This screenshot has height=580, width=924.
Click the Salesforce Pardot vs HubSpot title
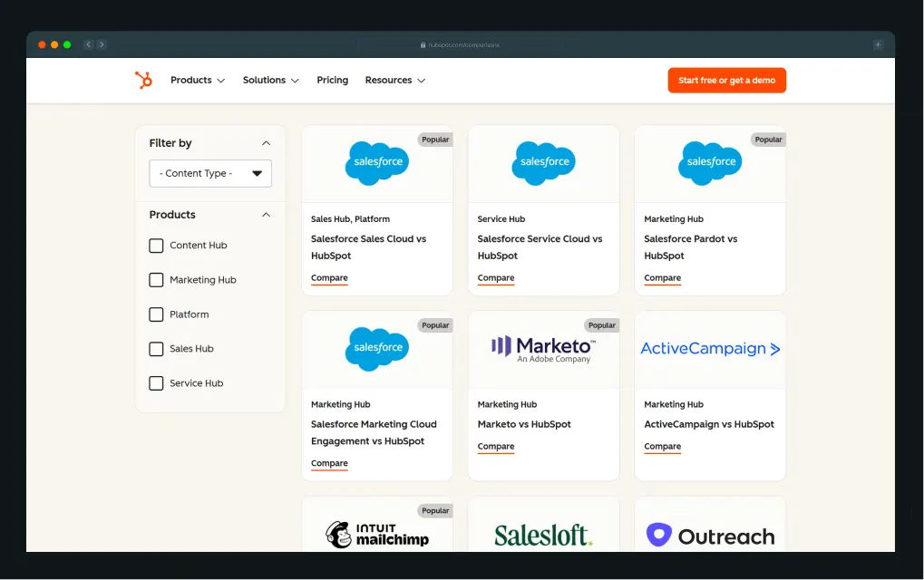point(691,247)
